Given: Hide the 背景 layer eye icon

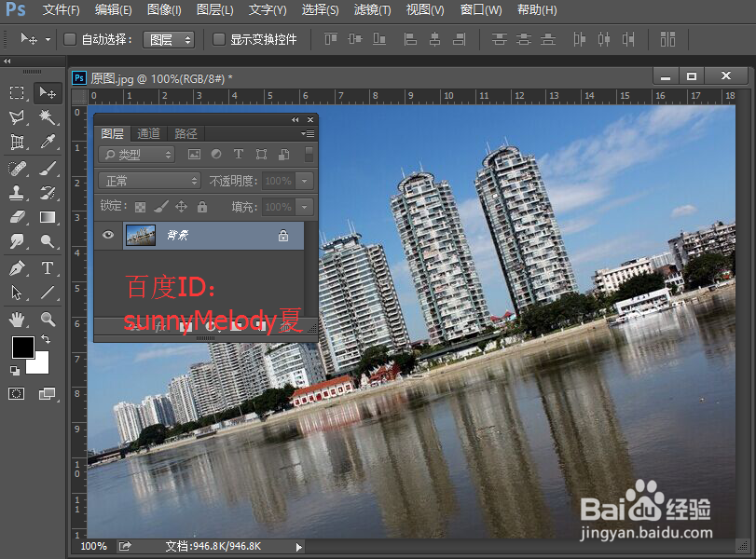Looking at the screenshot, I should (108, 235).
